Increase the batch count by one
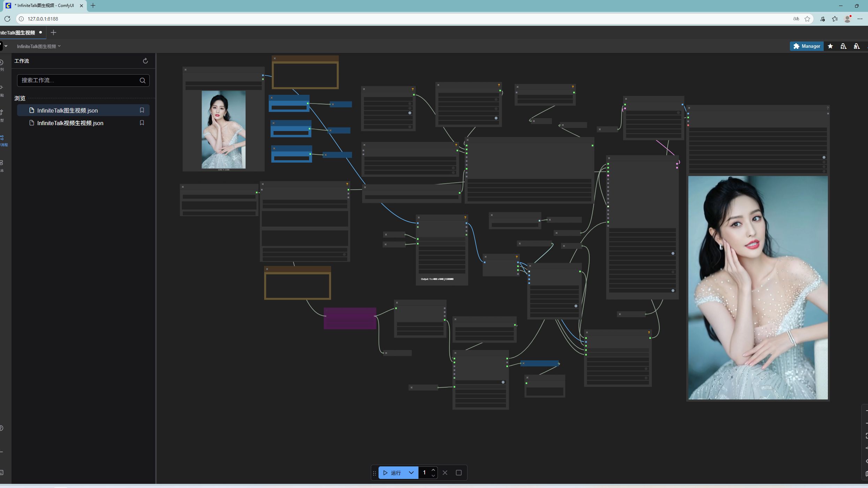Screen dimensions: 868x488 (x=433, y=470)
